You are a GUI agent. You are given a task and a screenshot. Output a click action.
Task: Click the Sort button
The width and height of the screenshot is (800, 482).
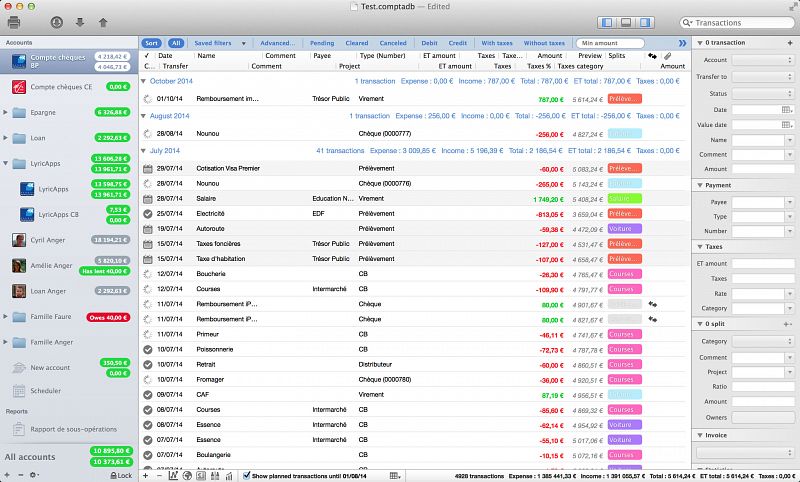pyautogui.click(x=151, y=43)
